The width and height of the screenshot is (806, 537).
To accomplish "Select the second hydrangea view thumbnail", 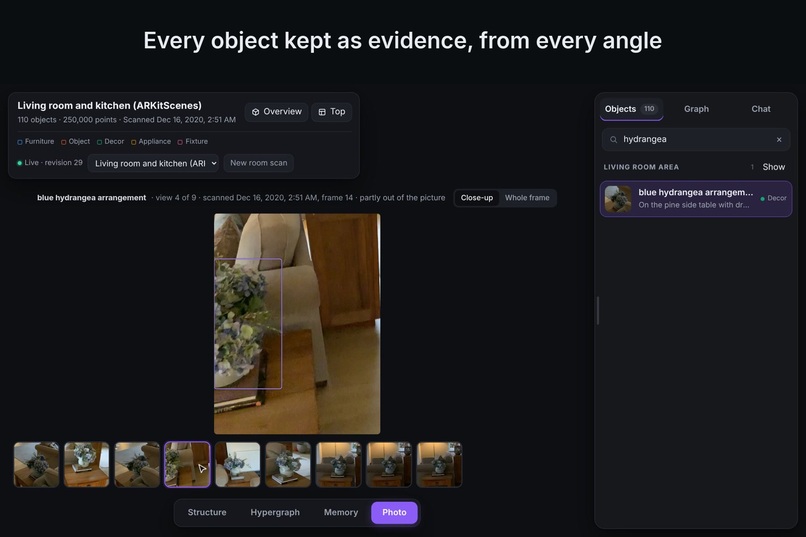I will coord(86,465).
